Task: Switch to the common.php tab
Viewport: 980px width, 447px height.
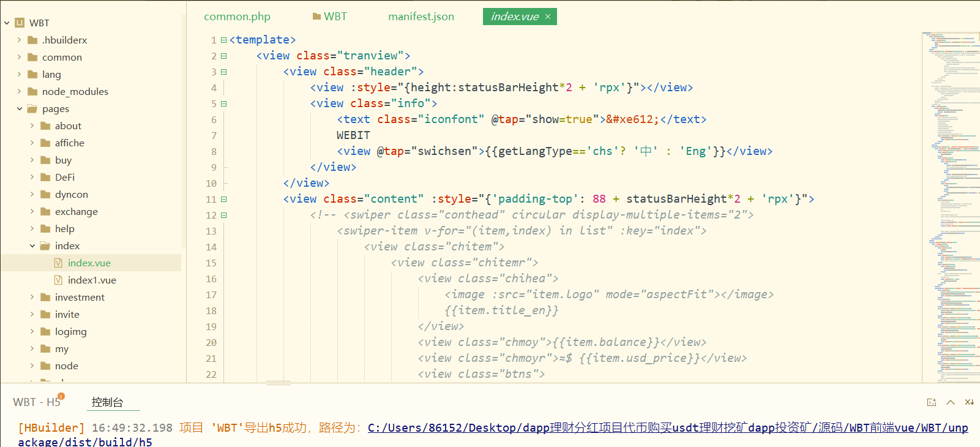Action: pos(237,17)
